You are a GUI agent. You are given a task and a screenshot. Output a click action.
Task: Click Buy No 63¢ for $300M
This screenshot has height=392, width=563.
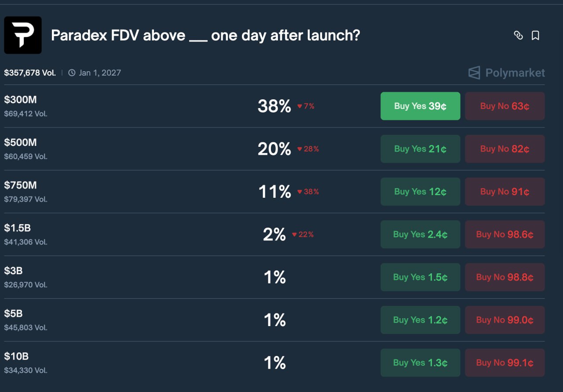505,106
